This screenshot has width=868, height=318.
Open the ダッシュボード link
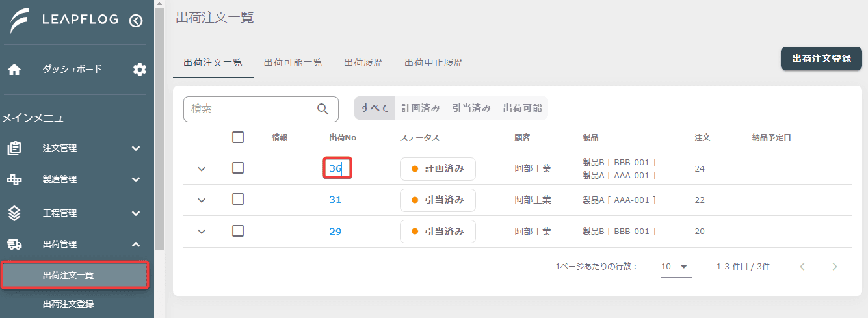[x=72, y=69]
